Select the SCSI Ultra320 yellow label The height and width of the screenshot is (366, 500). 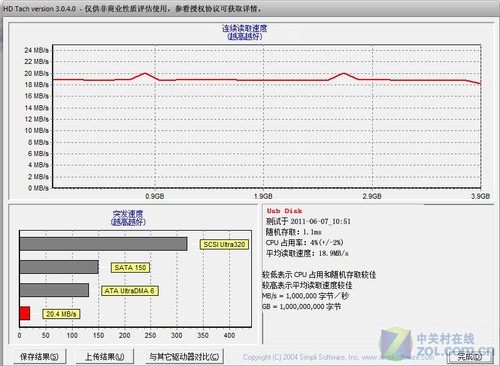coord(224,244)
